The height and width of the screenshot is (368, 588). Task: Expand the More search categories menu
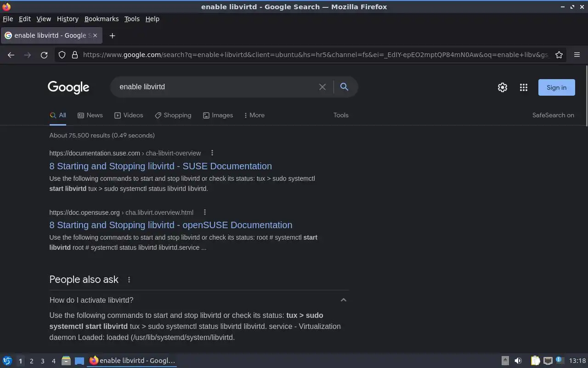coord(254,115)
